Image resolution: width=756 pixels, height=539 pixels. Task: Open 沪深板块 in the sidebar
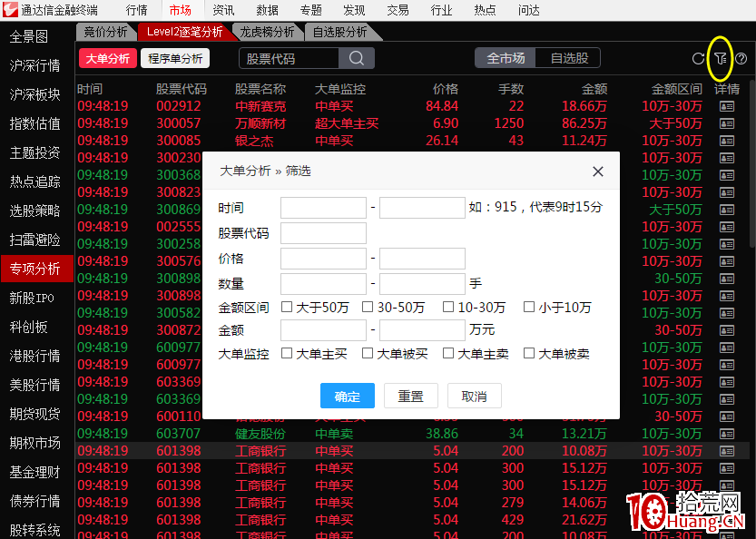click(x=34, y=94)
